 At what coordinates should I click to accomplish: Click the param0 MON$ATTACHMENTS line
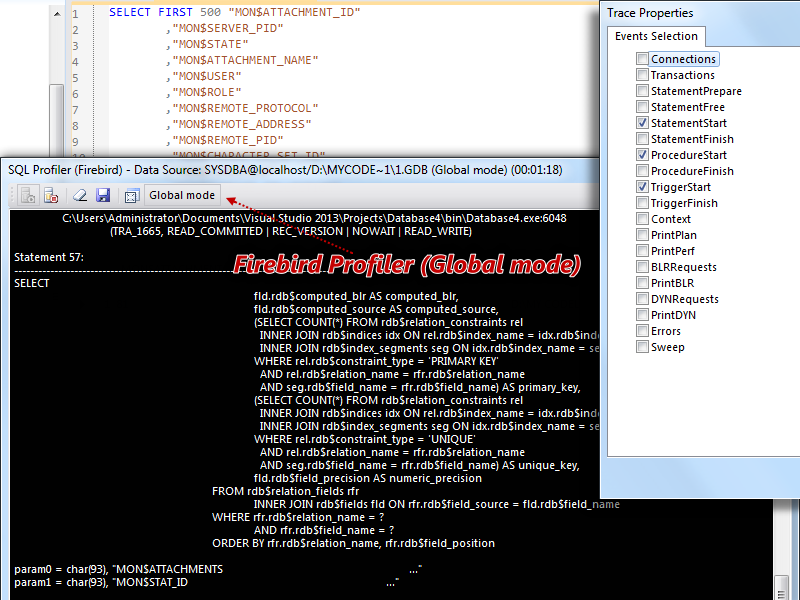click(218, 569)
